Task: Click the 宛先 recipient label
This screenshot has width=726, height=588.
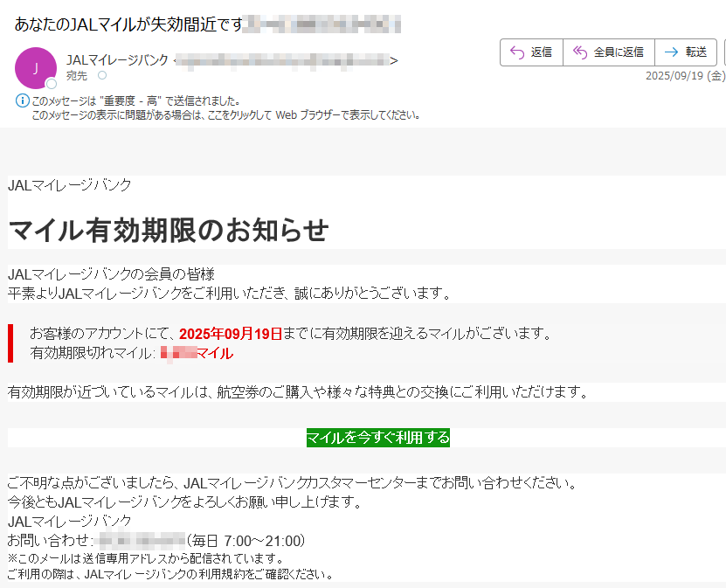Action: point(78,76)
